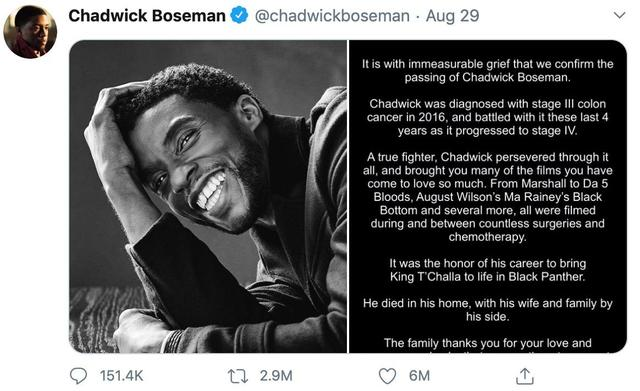Viewport: 640px width, 391px height.
Task: Visit the @chadwickboseman handle link
Action: pyautogui.click(x=332, y=16)
